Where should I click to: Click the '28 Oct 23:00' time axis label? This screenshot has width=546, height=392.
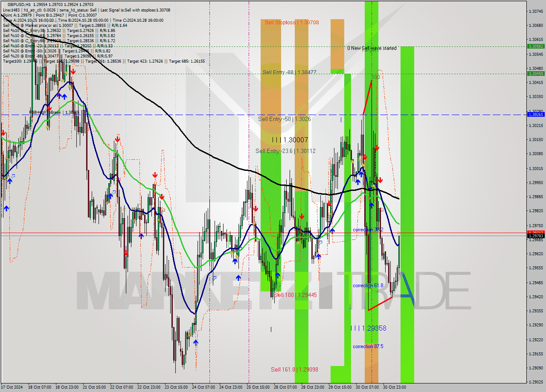(x=313, y=387)
